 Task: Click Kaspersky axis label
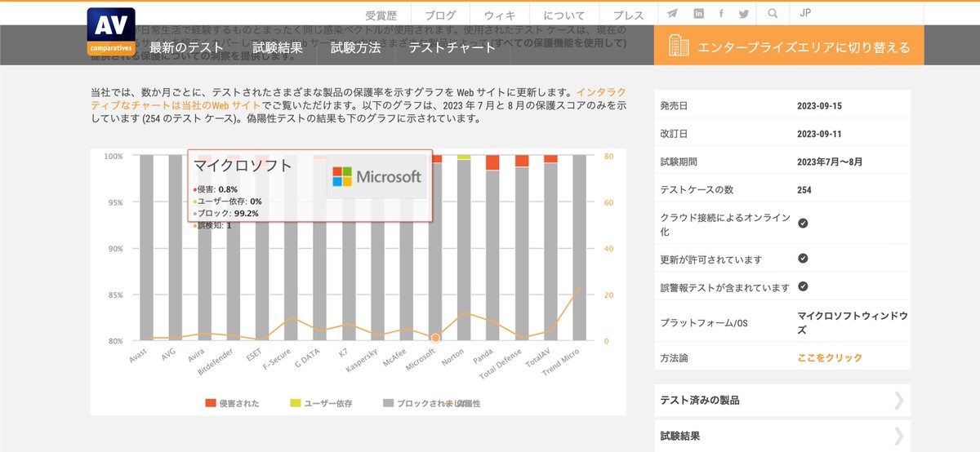click(x=362, y=361)
